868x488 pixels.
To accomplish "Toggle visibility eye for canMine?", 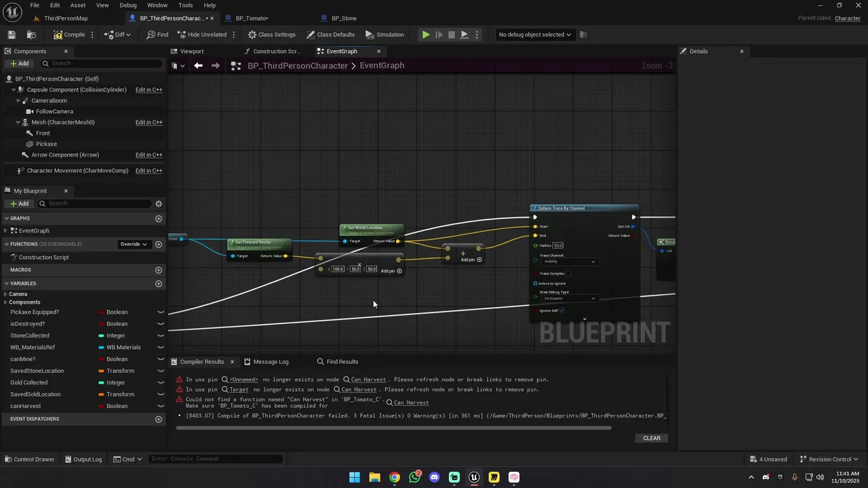I will [x=161, y=359].
